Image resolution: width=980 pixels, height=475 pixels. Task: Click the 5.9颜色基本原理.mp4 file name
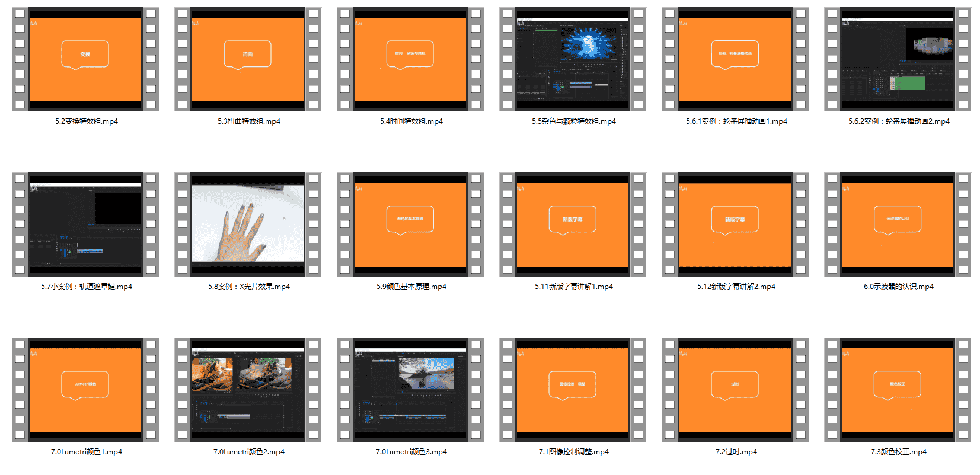411,287
